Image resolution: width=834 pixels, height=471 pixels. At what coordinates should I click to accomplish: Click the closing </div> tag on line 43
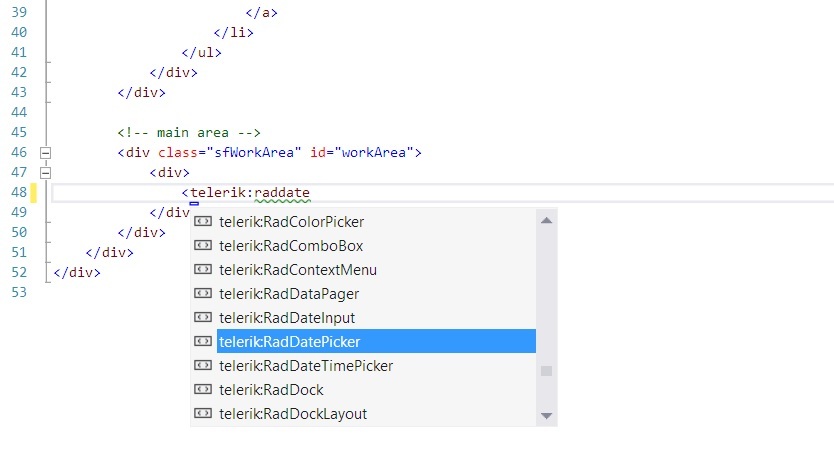141,92
